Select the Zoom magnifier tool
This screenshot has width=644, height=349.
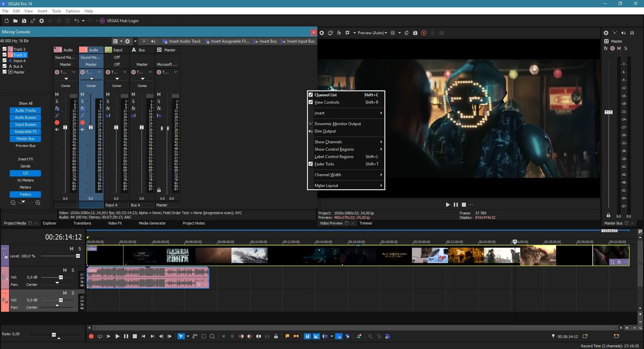click(x=212, y=336)
